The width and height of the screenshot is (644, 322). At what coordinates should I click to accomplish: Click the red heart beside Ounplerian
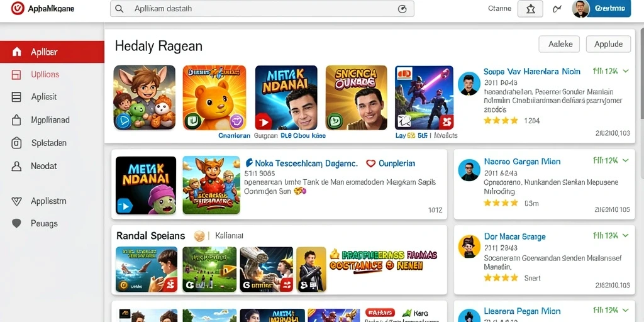tap(371, 164)
